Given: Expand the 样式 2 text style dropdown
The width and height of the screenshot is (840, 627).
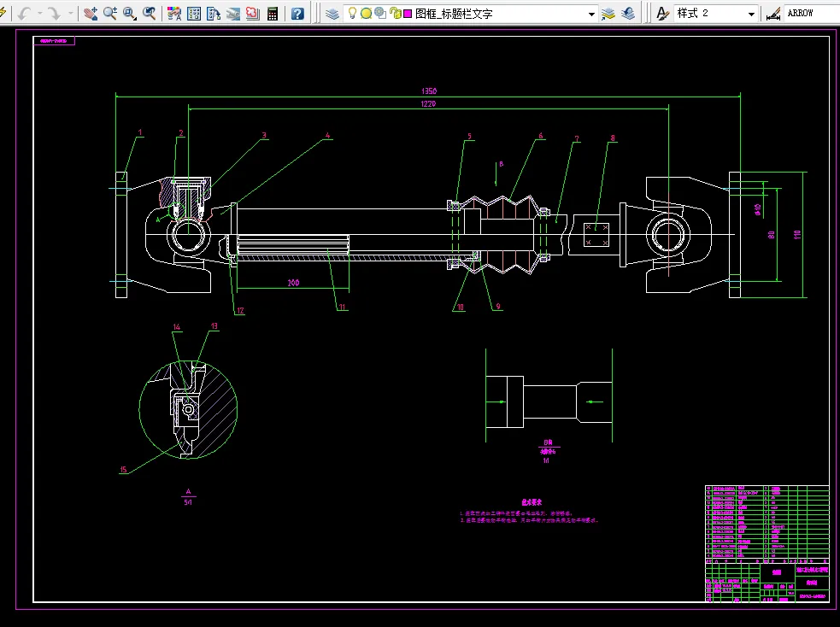Looking at the screenshot, I should pyautogui.click(x=751, y=14).
